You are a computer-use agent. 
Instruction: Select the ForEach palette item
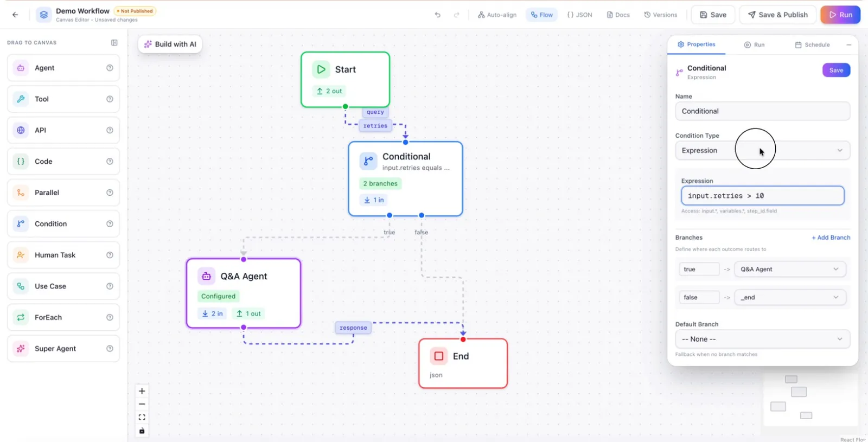(63, 318)
